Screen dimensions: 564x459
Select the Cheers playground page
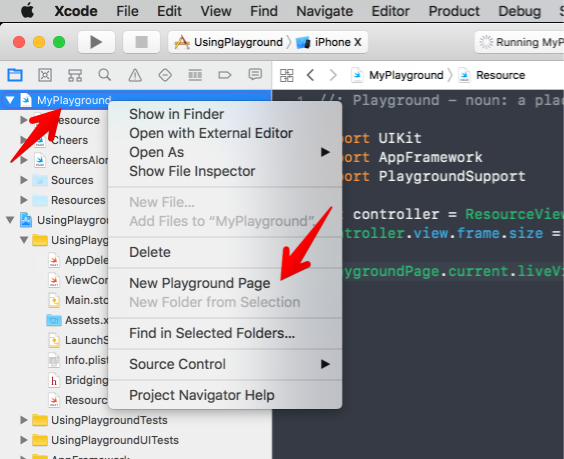tap(69, 140)
